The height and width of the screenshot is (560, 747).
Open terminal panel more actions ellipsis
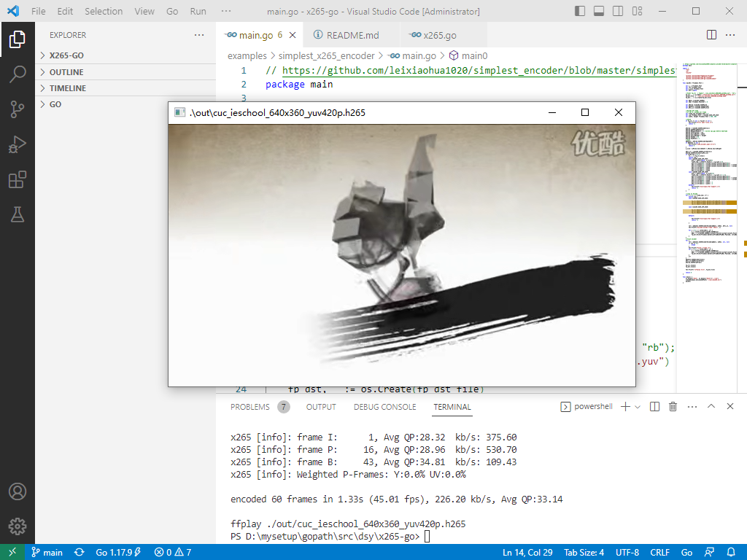[x=692, y=407]
